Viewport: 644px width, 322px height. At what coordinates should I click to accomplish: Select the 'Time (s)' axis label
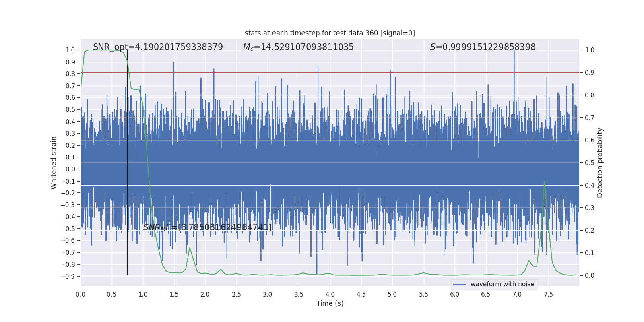click(x=330, y=303)
